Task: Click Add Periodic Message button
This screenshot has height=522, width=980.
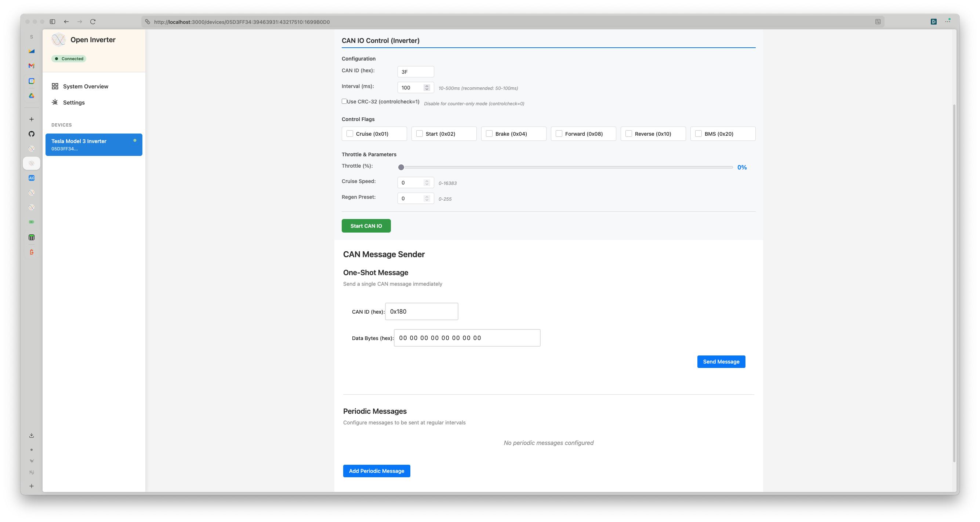Action: [376, 471]
